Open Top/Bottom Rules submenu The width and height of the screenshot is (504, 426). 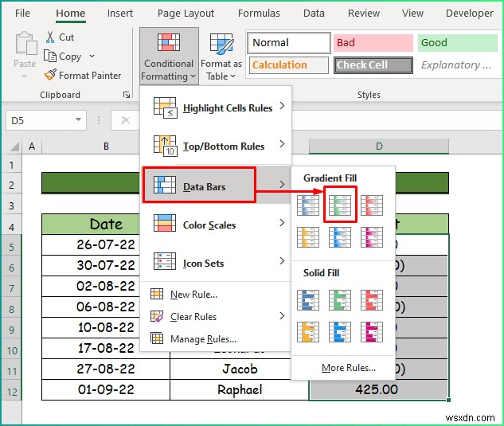coord(216,146)
